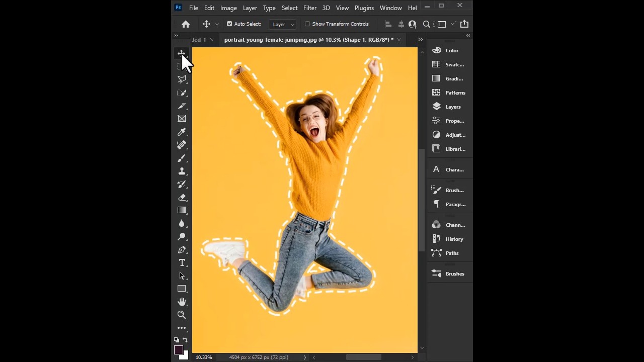Select the Horizontal Type tool
The height and width of the screenshot is (362, 644).
pos(182,262)
